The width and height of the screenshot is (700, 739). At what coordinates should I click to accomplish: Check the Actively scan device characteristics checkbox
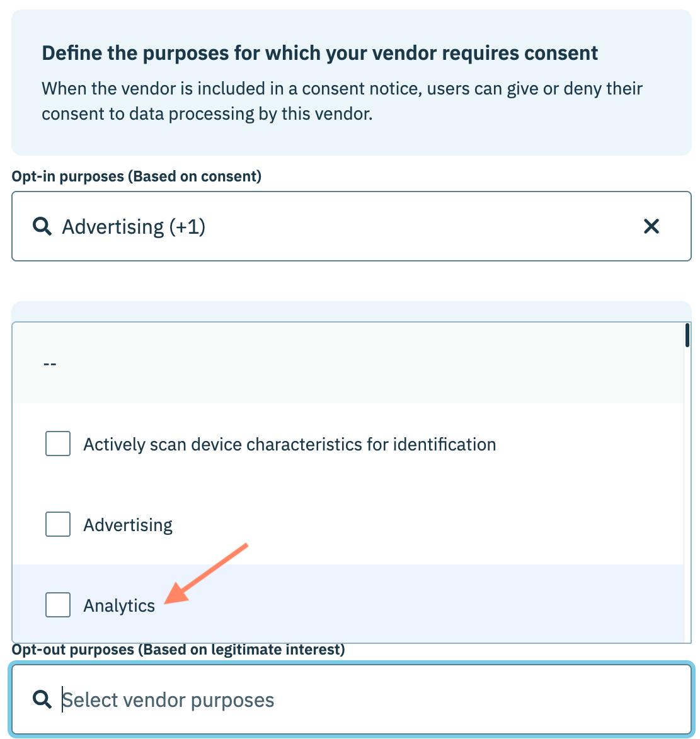[58, 444]
